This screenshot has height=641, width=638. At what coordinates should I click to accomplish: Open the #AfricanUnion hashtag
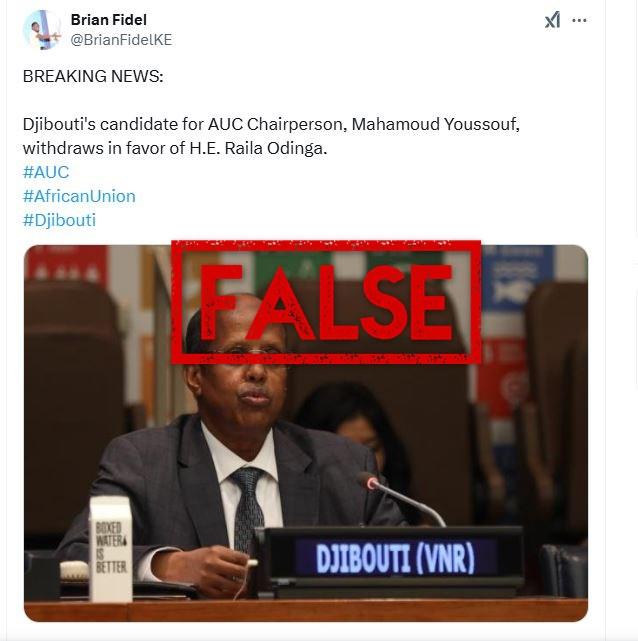click(79, 196)
